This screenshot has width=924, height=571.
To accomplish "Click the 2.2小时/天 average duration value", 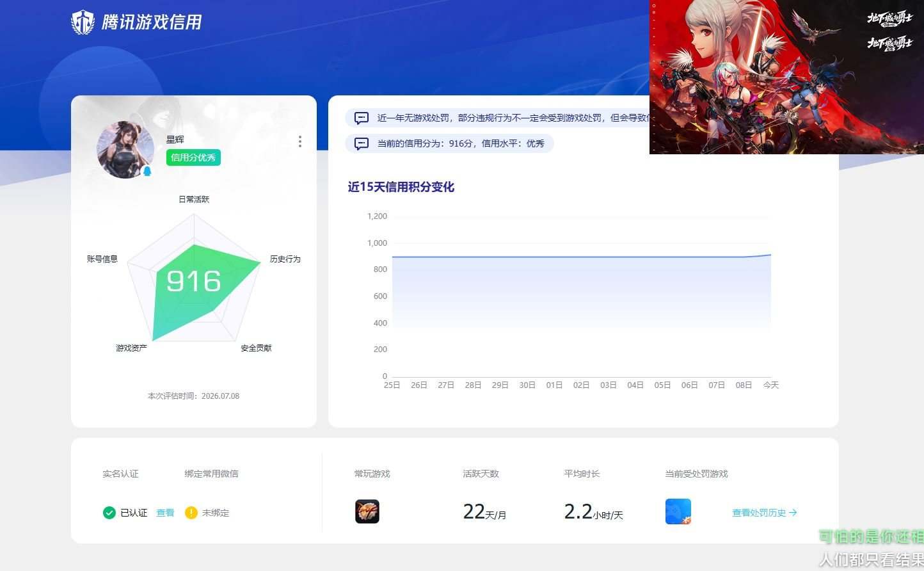I will click(593, 511).
